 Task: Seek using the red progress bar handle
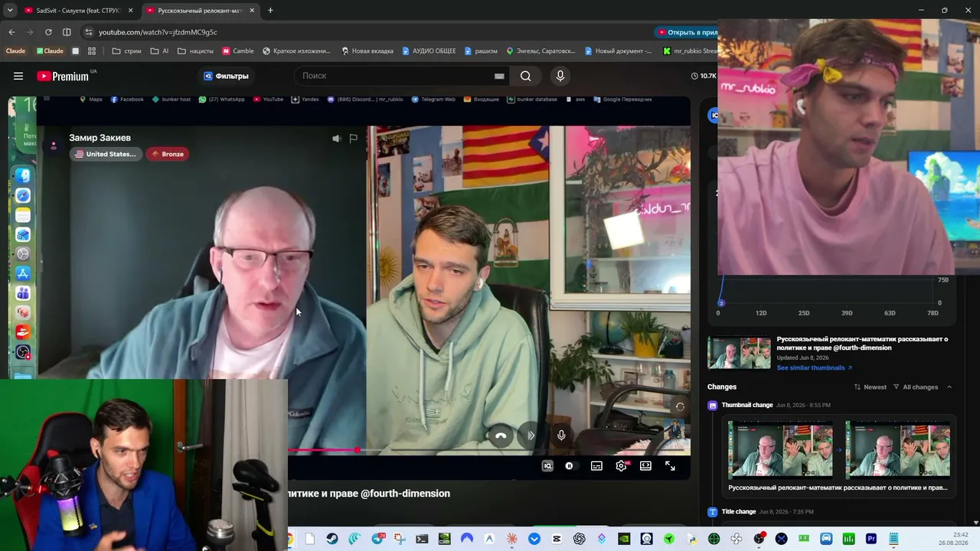pyautogui.click(x=357, y=450)
